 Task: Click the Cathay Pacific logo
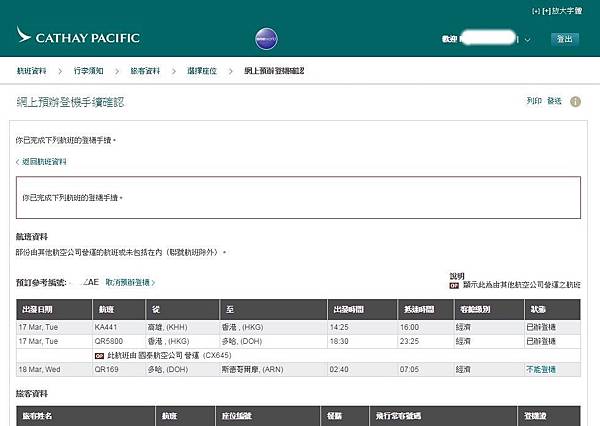pyautogui.click(x=78, y=36)
